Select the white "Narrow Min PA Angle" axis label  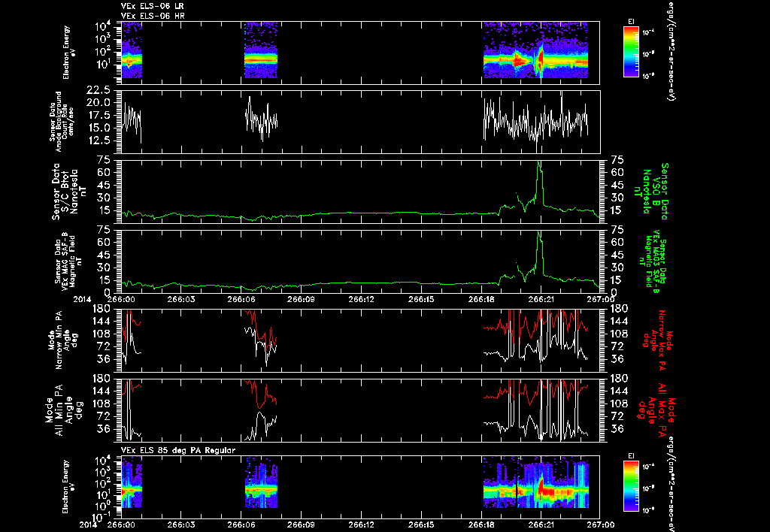64,340
